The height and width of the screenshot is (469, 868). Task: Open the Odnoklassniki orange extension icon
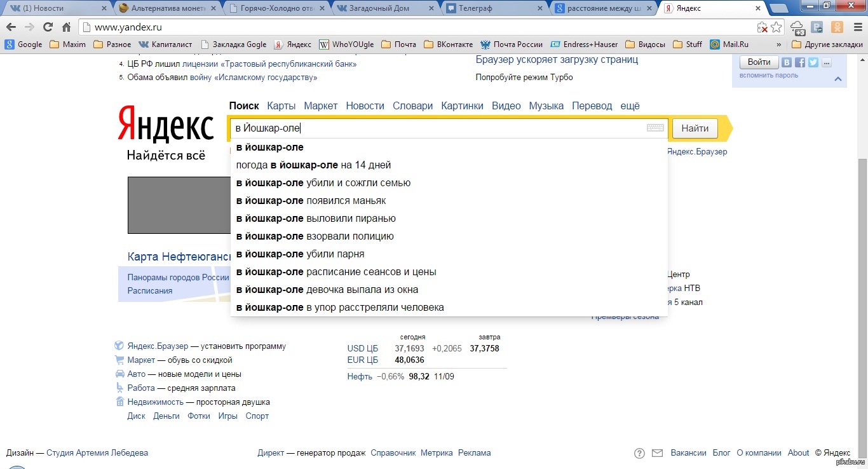point(837,27)
